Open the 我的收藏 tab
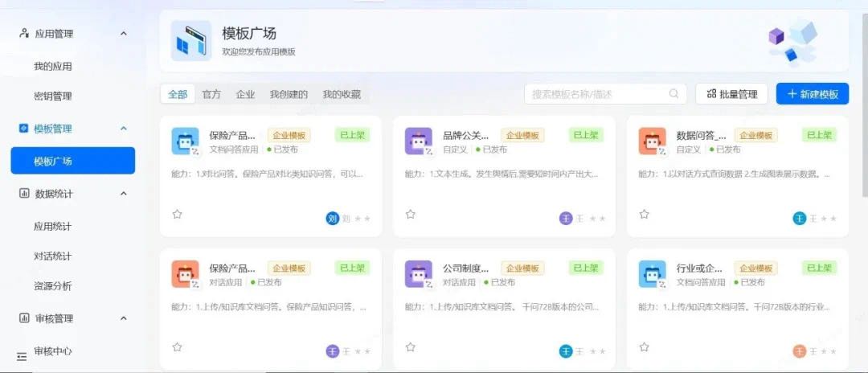868x373 pixels. point(342,94)
